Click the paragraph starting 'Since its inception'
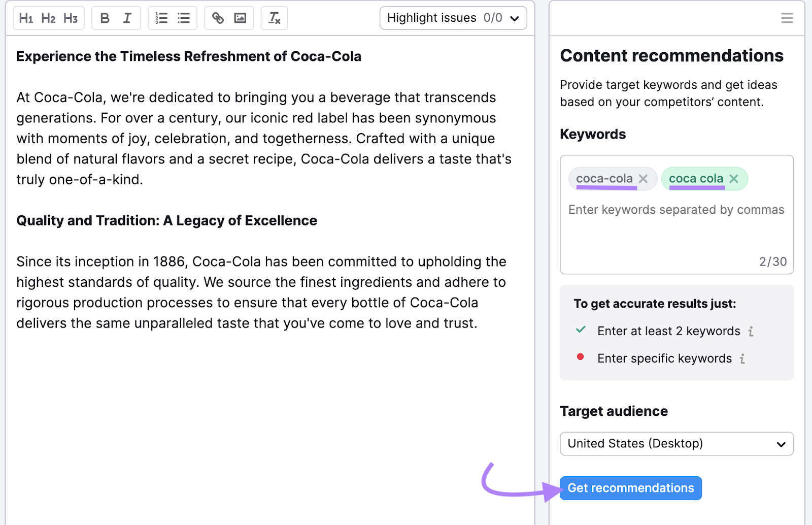 coord(261,292)
